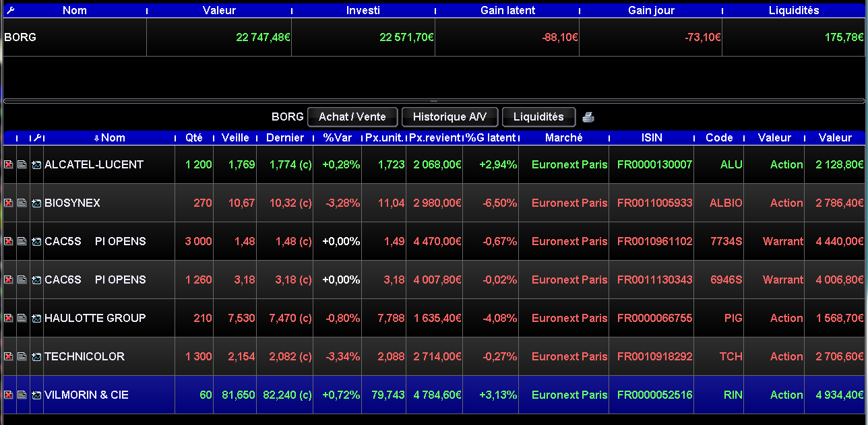Delete the VILMORIN & CIE position

pyautogui.click(x=9, y=395)
